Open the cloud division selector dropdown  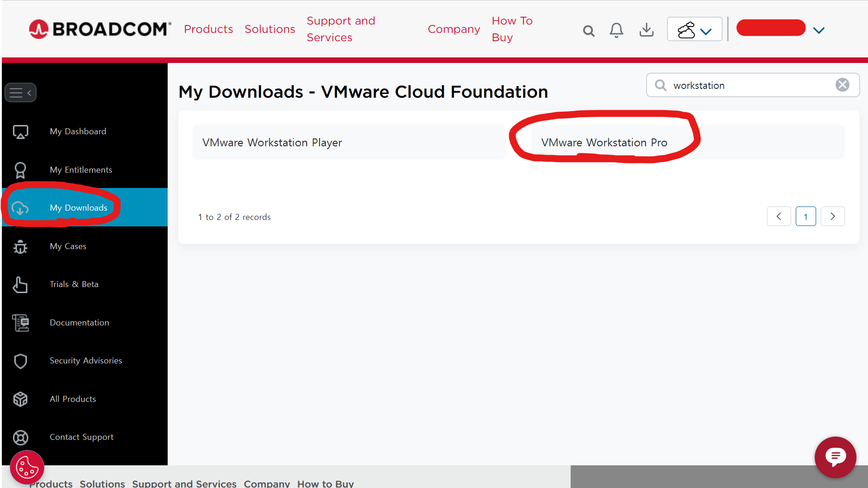pyautogui.click(x=694, y=30)
